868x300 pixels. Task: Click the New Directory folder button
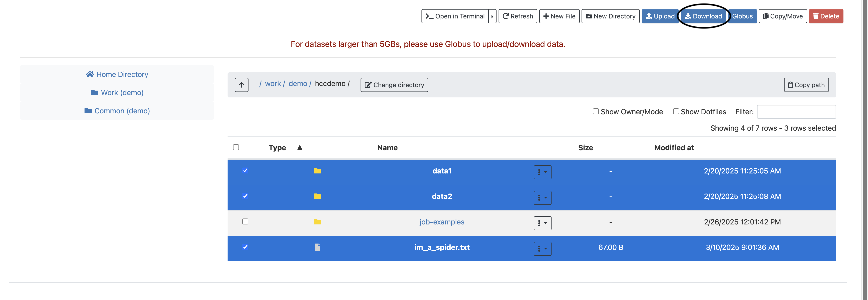tap(610, 16)
